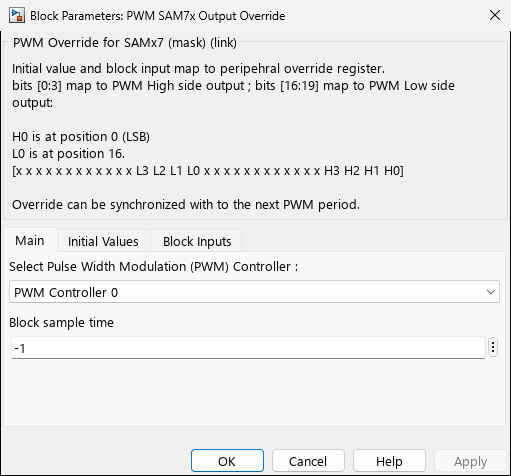Click the bit map line ending 'H3 H2 H1 H0]'

(208, 171)
